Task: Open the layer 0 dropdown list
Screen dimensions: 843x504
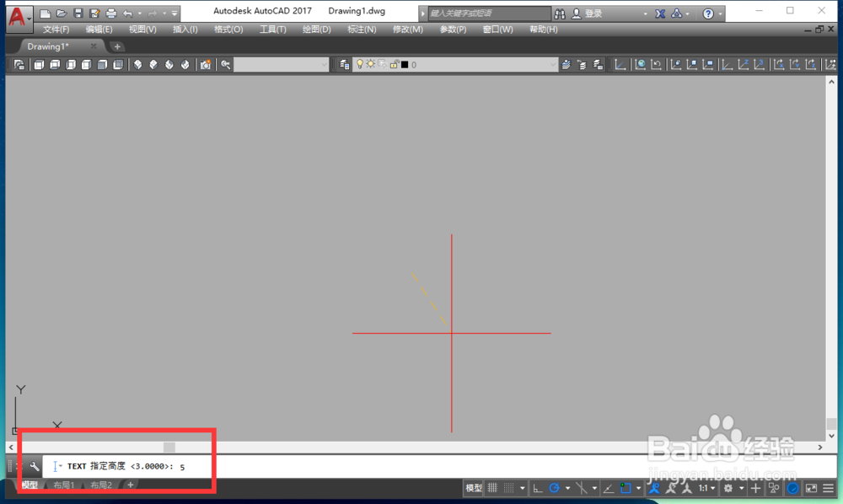Action: [553, 65]
